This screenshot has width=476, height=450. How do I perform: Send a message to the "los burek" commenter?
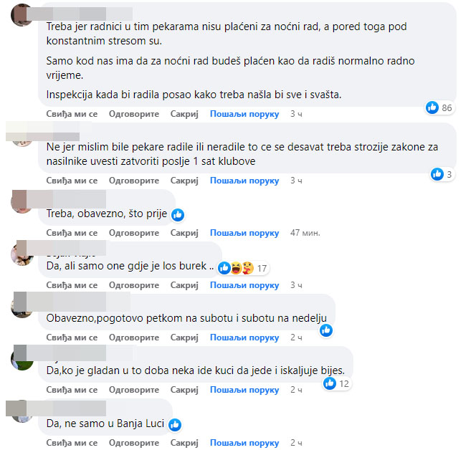point(244,285)
